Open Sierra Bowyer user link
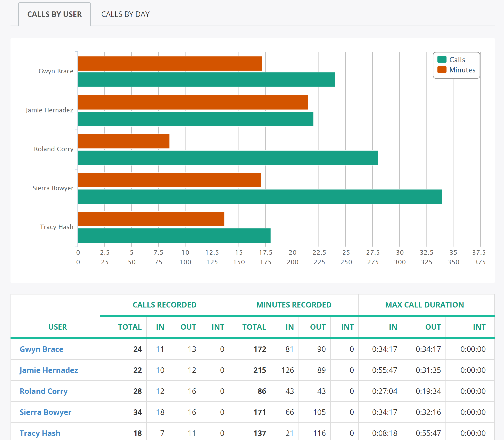This screenshot has height=440, width=504. click(45, 412)
